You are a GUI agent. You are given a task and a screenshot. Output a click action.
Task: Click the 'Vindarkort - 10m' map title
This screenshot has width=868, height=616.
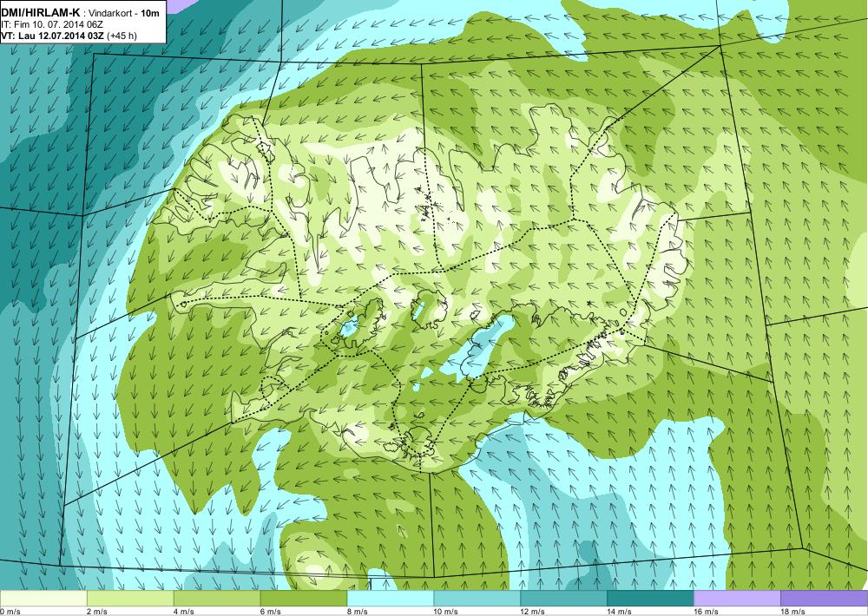tap(124, 13)
